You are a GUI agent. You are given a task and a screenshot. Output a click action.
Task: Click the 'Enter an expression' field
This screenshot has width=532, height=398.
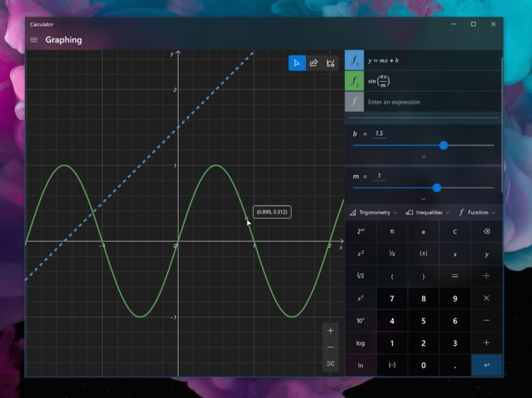click(x=429, y=102)
